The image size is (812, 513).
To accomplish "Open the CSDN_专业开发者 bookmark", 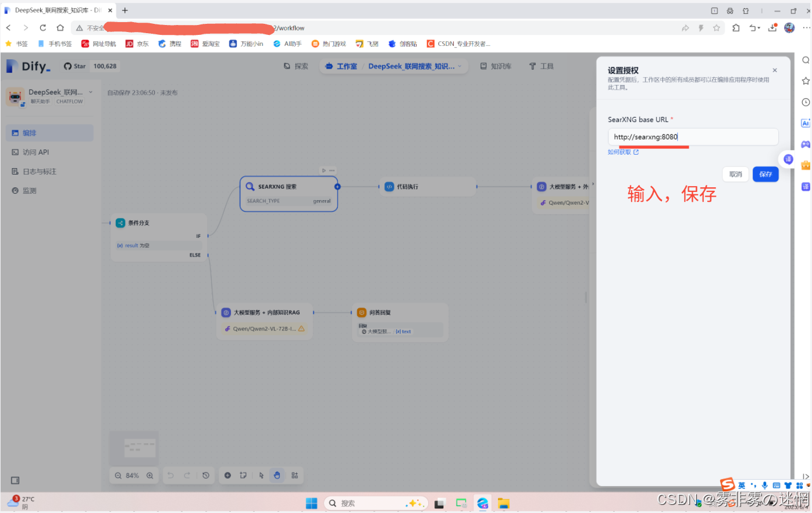I will [458, 44].
